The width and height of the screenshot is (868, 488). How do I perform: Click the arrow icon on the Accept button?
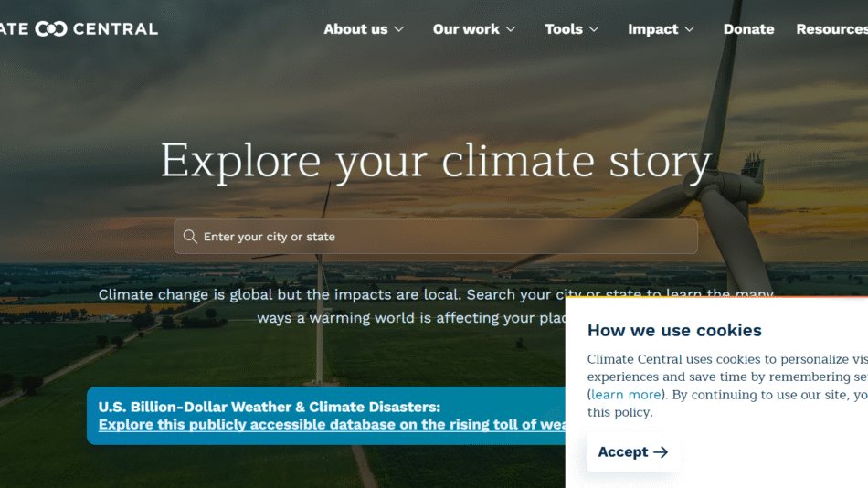pos(661,452)
